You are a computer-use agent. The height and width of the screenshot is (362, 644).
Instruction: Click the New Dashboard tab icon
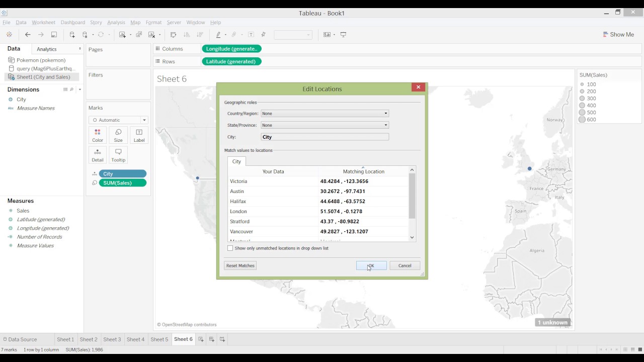click(212, 339)
